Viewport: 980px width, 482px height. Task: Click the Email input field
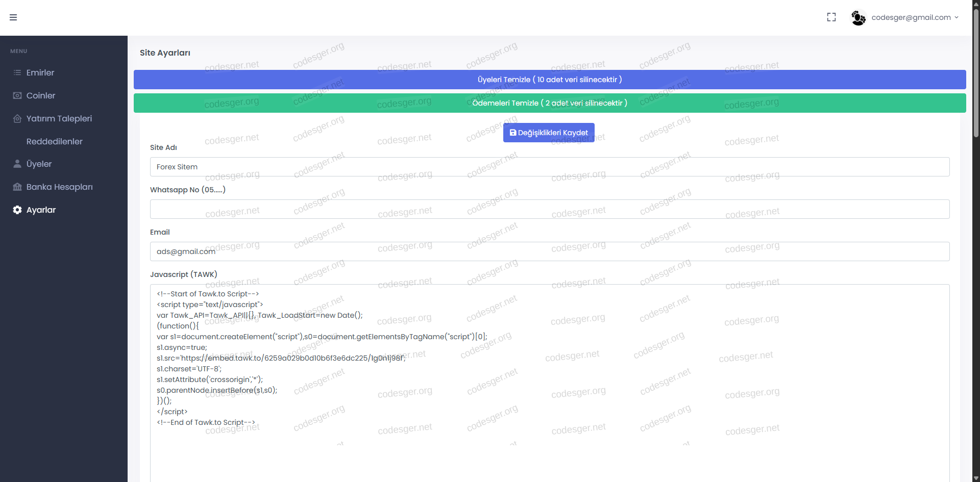coord(549,251)
